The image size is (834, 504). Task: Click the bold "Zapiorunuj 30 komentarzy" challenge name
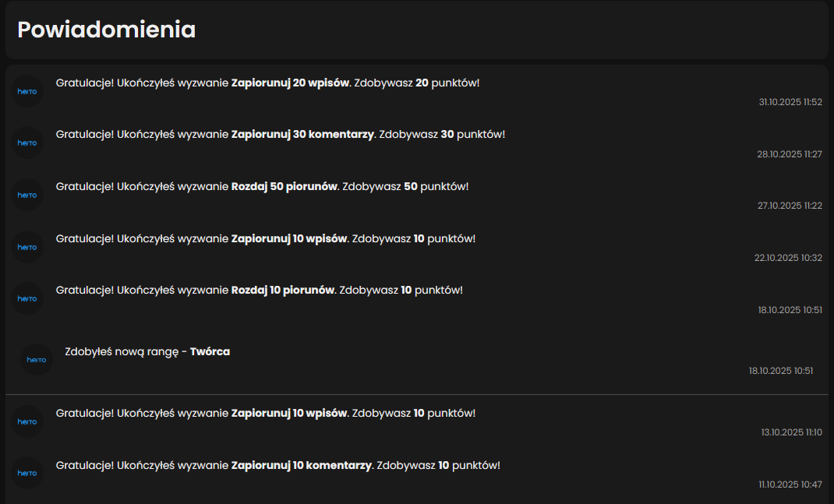coord(302,134)
